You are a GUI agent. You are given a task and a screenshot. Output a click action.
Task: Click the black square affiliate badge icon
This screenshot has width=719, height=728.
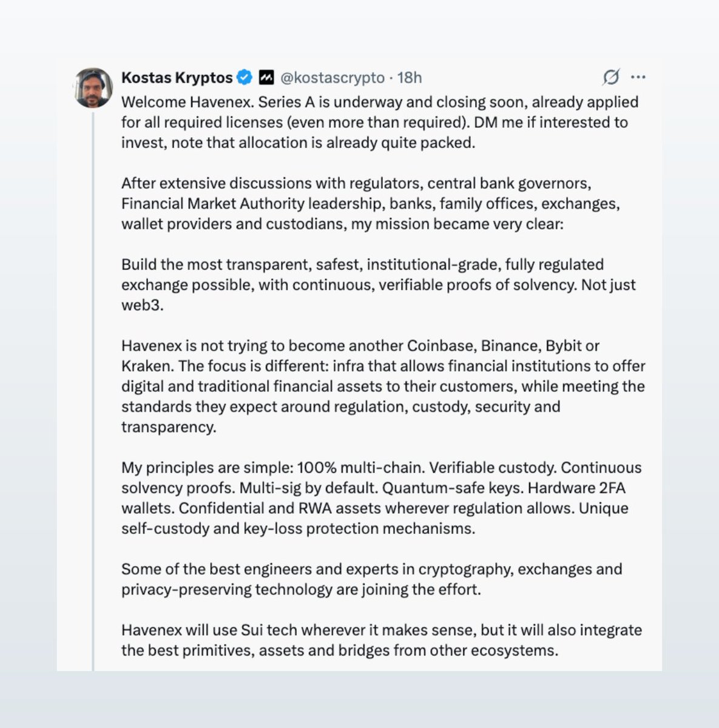[266, 78]
